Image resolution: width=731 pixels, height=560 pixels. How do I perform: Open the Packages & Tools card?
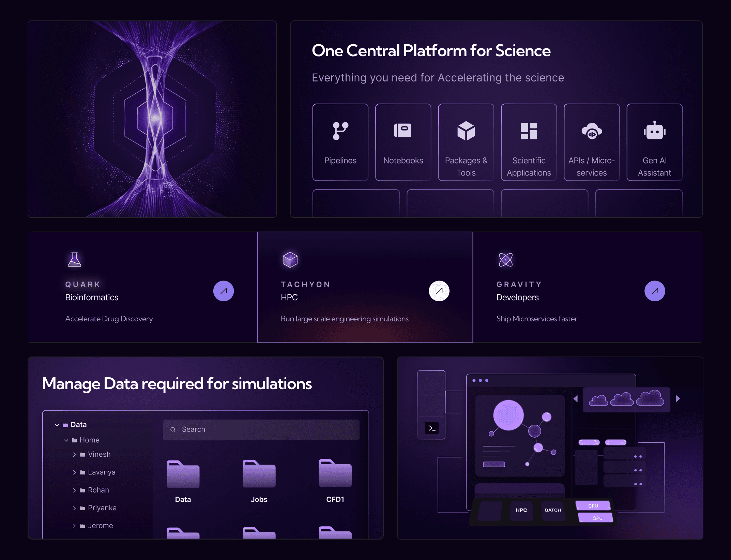[466, 142]
